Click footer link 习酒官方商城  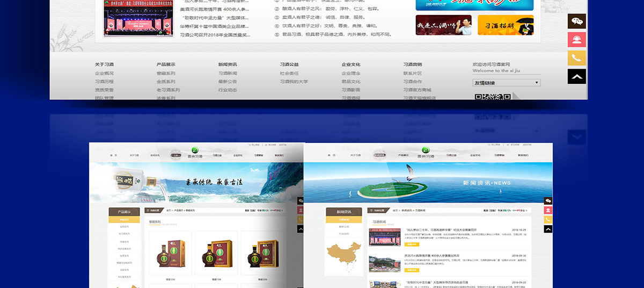pos(418,90)
